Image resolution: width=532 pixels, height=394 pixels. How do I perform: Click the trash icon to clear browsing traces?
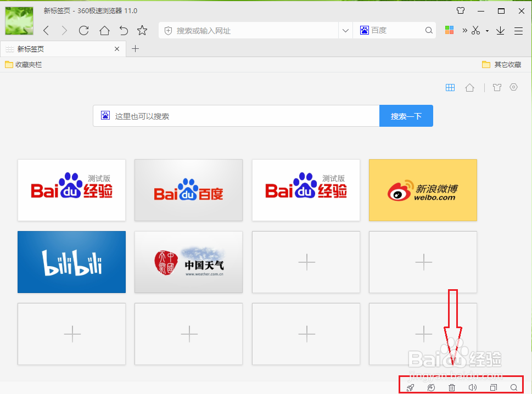451,387
